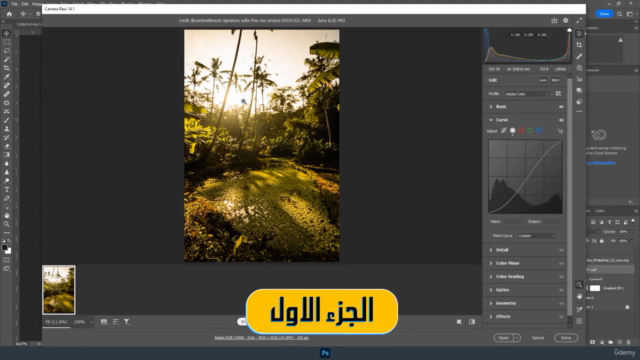Toggle Curve panel visibility eye
Viewport: 640px width, 360px height.
click(561, 120)
